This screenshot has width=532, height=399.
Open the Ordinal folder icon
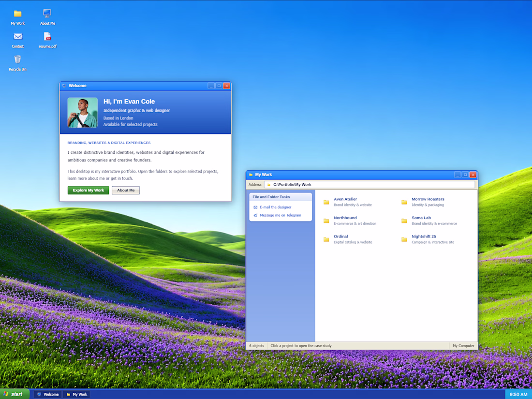point(326,239)
